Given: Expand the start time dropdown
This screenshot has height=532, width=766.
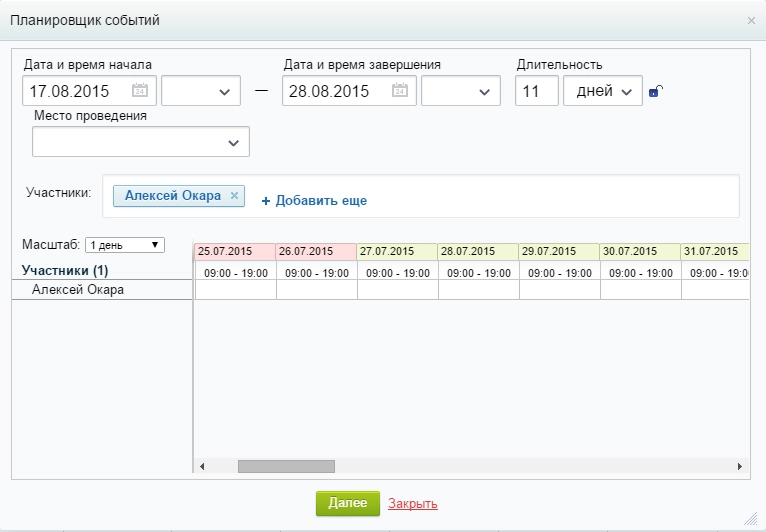Looking at the screenshot, I should 201,91.
